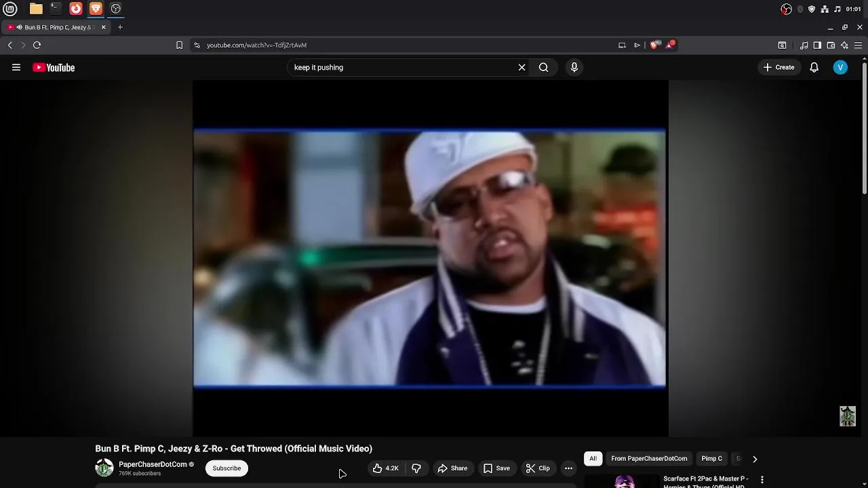Bookmark this page
The image size is (868, 488).
click(179, 45)
